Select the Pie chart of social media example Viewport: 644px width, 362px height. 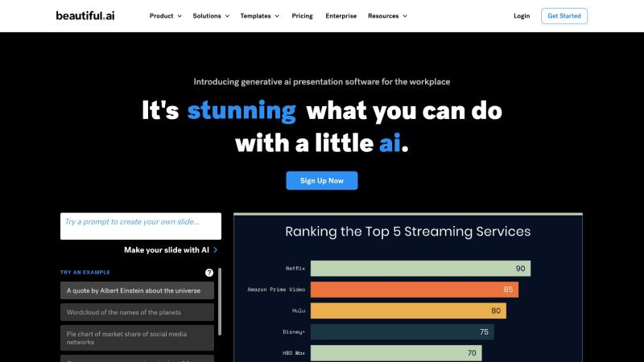tap(137, 338)
